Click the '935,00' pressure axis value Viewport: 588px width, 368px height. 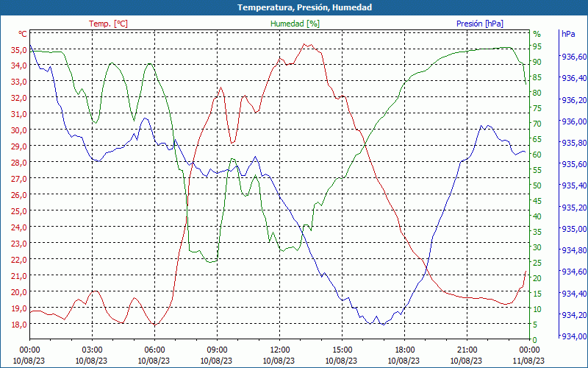click(x=573, y=229)
